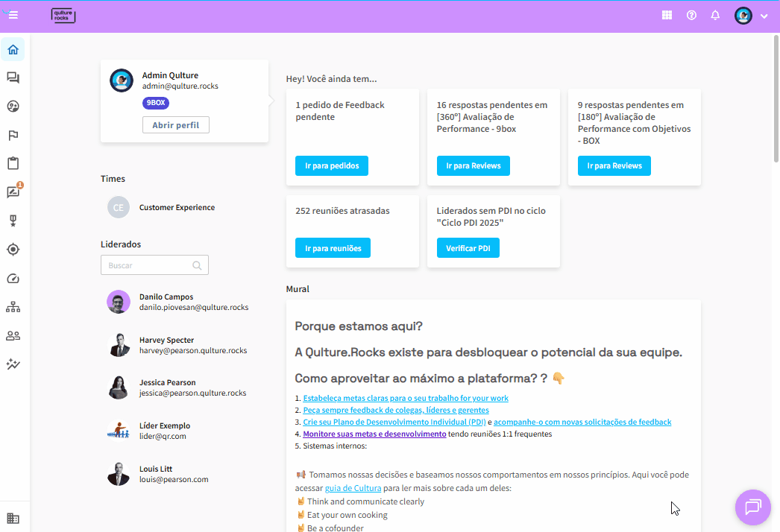Image resolution: width=780 pixels, height=532 pixels.
Task: Open the trophy sidebar icon
Action: tap(13, 221)
